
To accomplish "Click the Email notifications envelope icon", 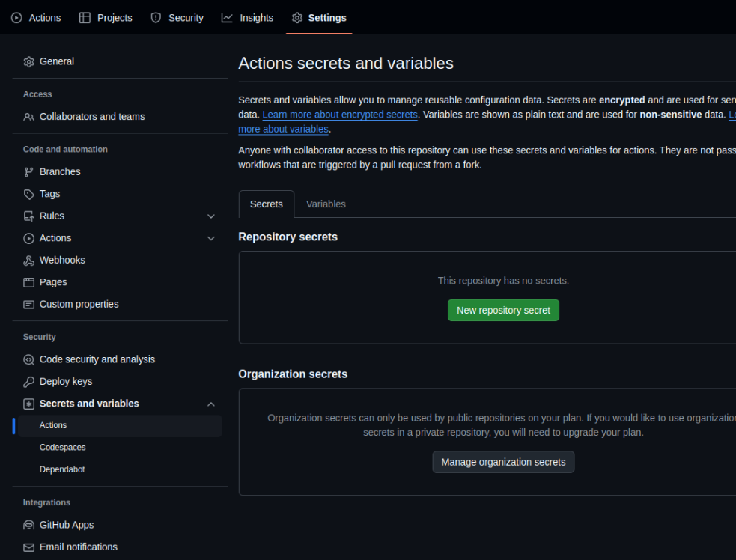I will 28,547.
